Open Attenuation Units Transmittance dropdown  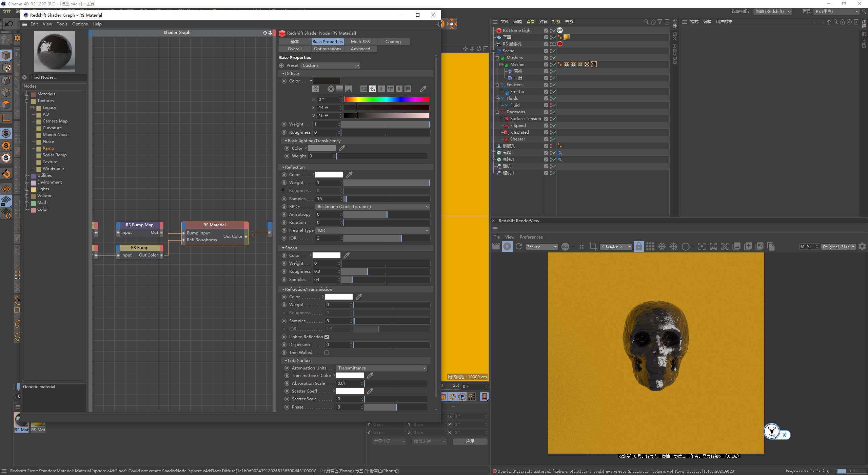(381, 368)
